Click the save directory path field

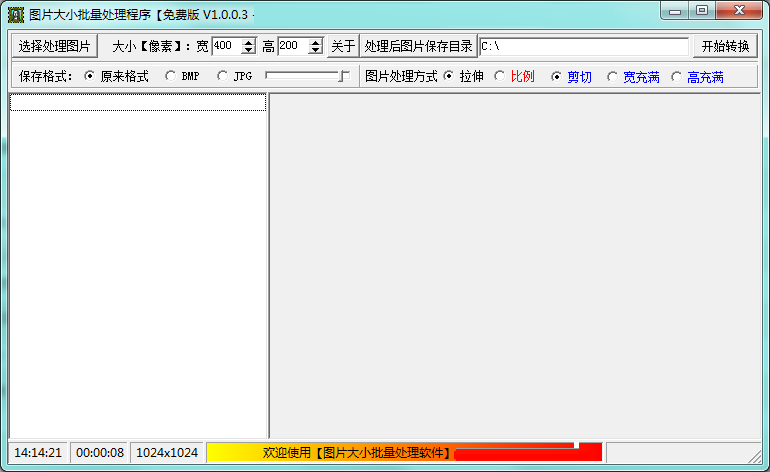tap(584, 47)
